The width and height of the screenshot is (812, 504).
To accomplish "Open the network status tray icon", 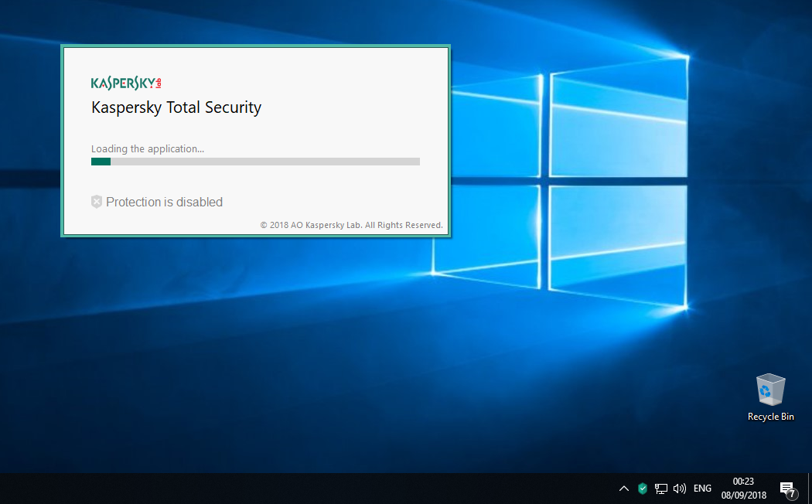I will pyautogui.click(x=660, y=488).
